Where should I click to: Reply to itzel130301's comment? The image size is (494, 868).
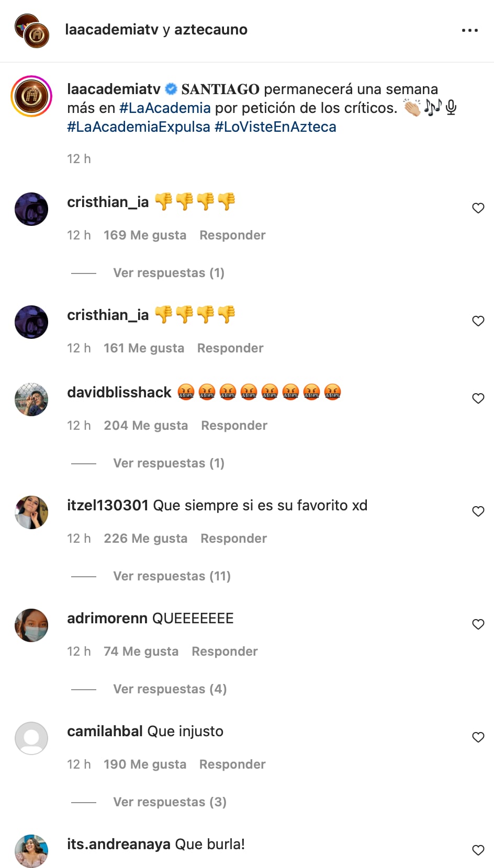point(233,539)
